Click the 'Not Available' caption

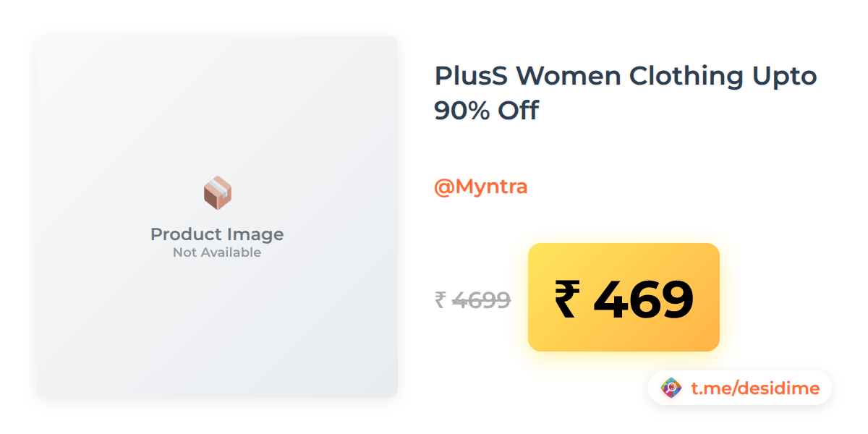click(217, 252)
